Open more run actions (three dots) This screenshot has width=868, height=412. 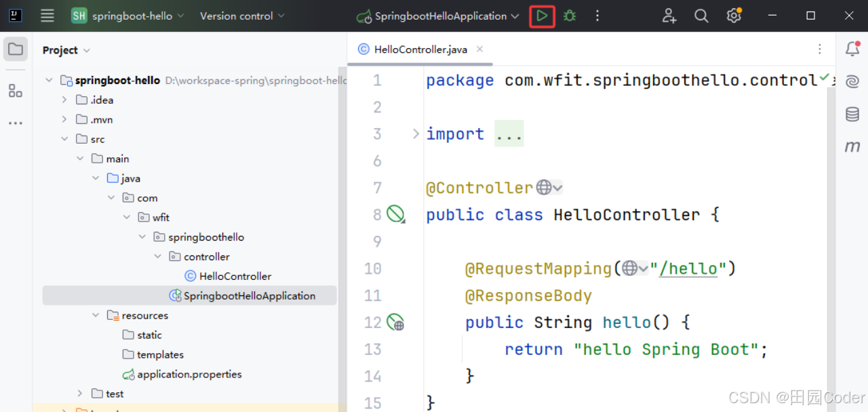(597, 16)
